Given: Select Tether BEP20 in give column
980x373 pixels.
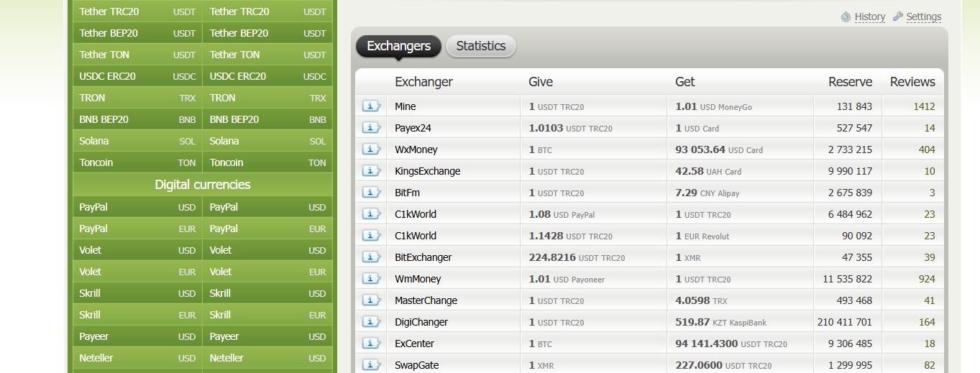Looking at the screenshot, I should tap(137, 33).
